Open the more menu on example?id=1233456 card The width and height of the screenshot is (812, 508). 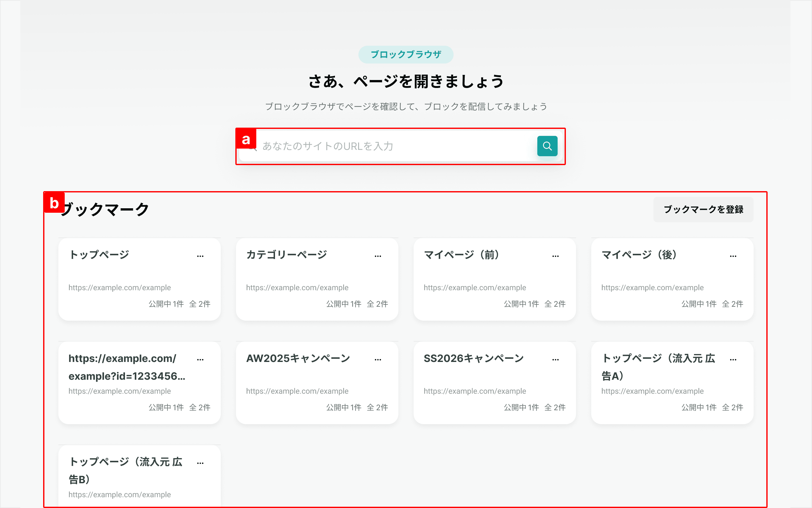(x=200, y=359)
